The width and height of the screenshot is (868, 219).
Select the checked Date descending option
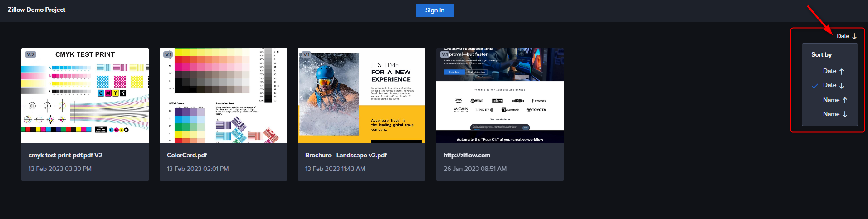click(833, 85)
